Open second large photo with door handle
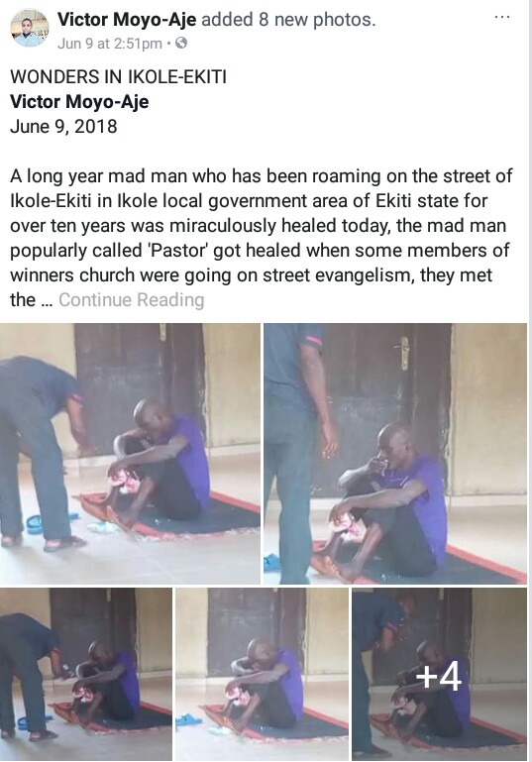Image resolution: width=532 pixels, height=762 pixels. [395, 454]
